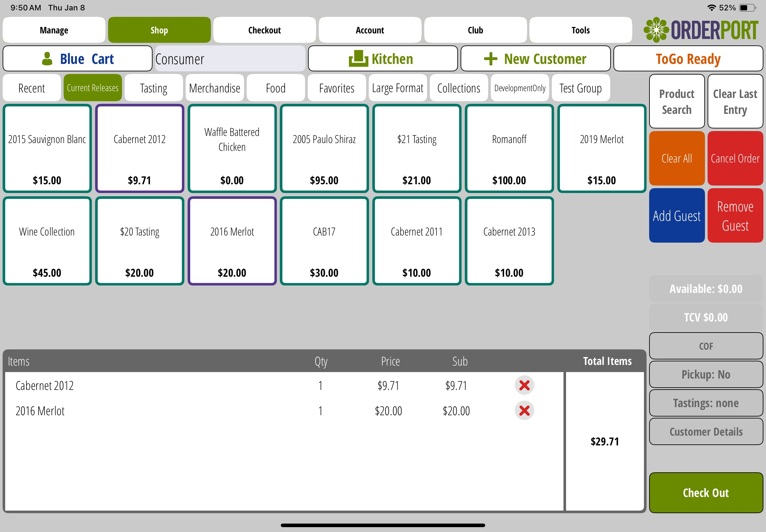Toggle the COF button
The width and height of the screenshot is (766, 532).
point(706,346)
